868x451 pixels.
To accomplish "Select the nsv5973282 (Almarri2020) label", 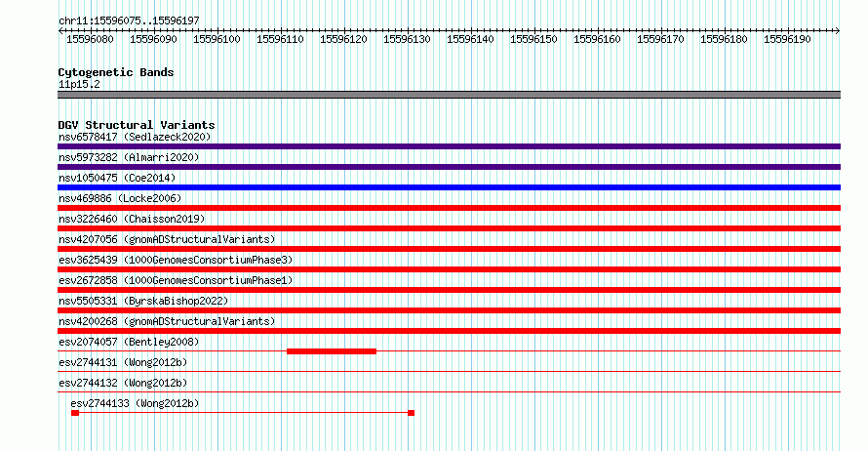I will pyautogui.click(x=129, y=157).
